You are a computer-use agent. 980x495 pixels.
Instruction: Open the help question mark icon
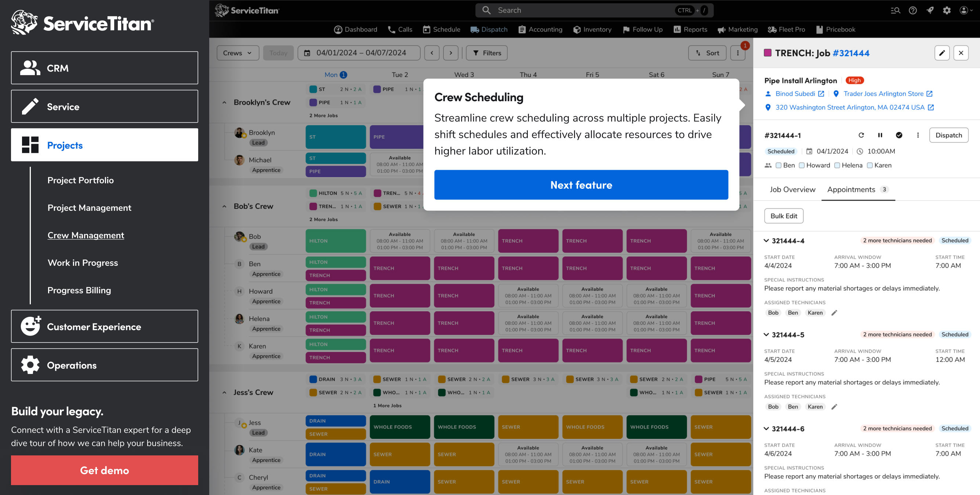pyautogui.click(x=912, y=11)
